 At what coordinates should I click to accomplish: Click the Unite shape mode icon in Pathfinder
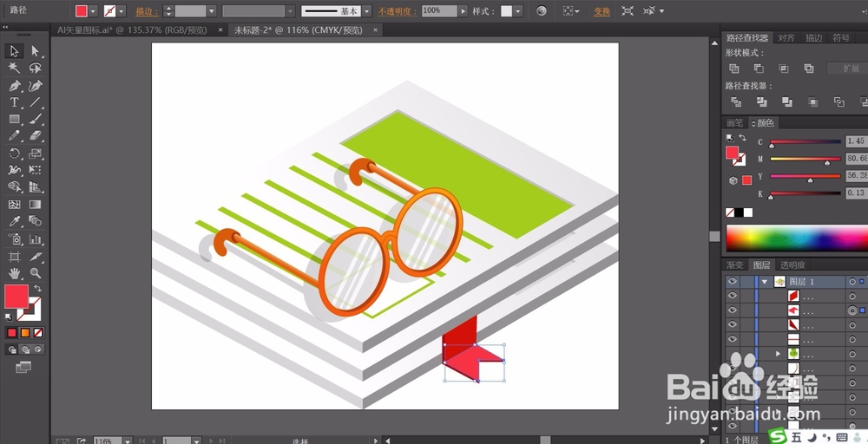point(734,69)
